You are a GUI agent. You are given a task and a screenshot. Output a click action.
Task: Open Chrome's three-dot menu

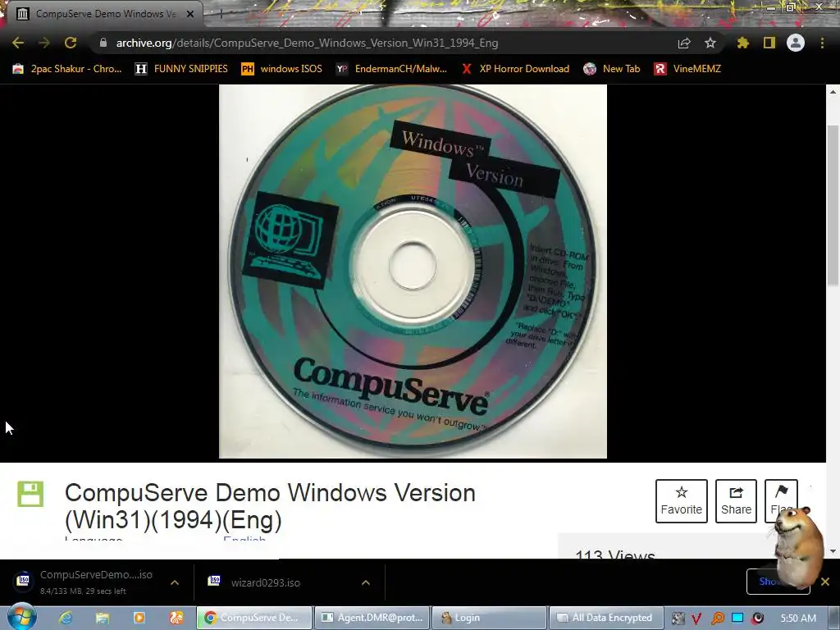click(x=822, y=43)
